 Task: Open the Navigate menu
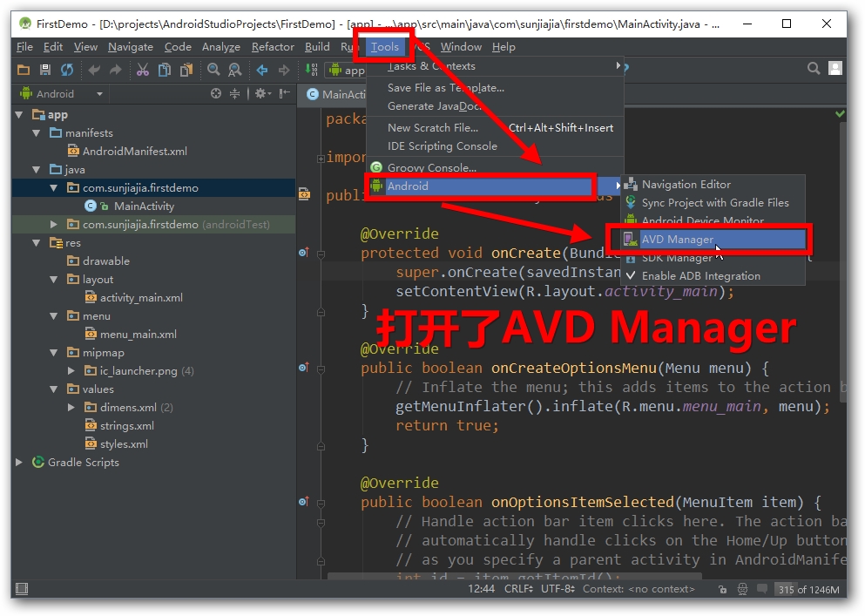[x=130, y=47]
